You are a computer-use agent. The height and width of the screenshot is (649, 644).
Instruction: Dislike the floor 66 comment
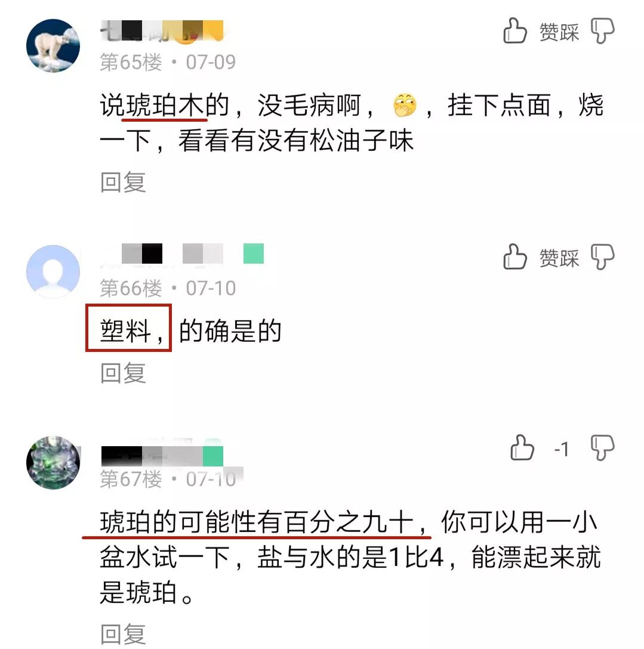(603, 256)
